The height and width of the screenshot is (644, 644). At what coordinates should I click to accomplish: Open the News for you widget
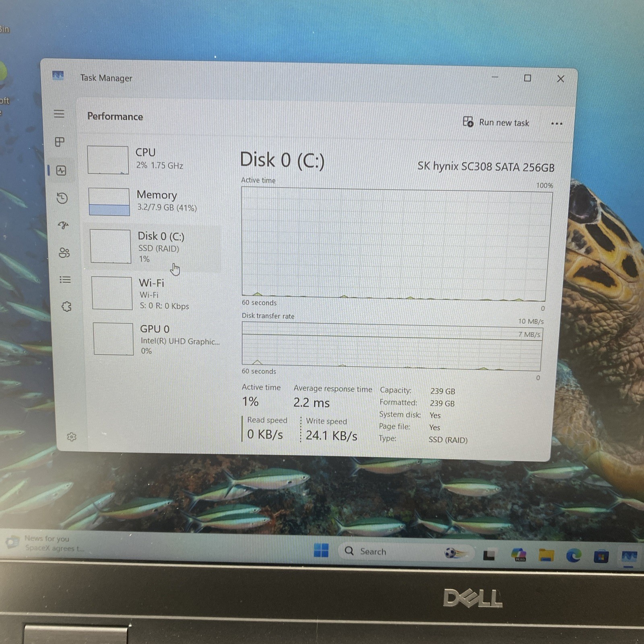tap(45, 543)
